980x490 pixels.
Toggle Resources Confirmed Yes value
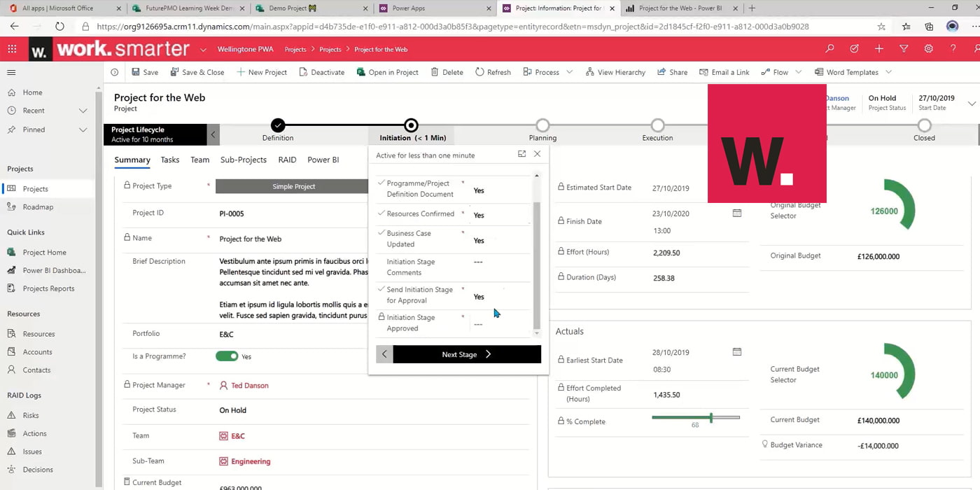[479, 216]
